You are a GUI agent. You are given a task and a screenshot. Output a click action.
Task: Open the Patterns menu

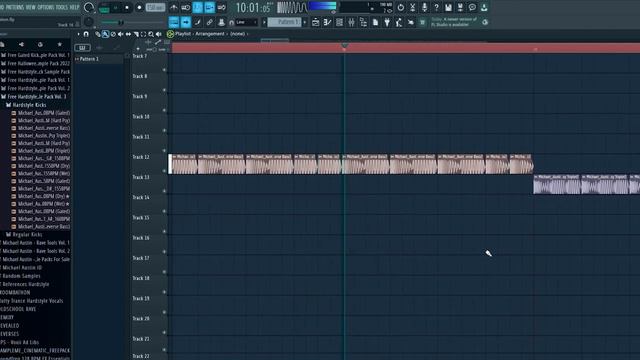15,7
